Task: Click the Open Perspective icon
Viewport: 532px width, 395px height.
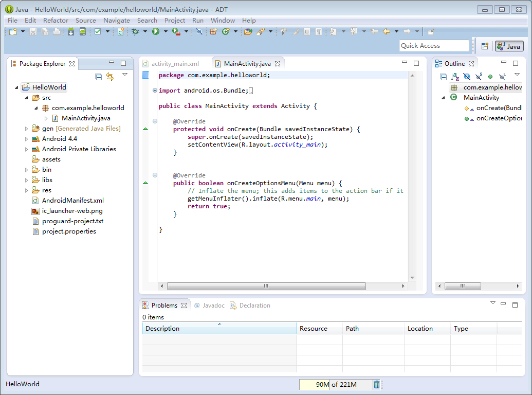Action: point(485,46)
